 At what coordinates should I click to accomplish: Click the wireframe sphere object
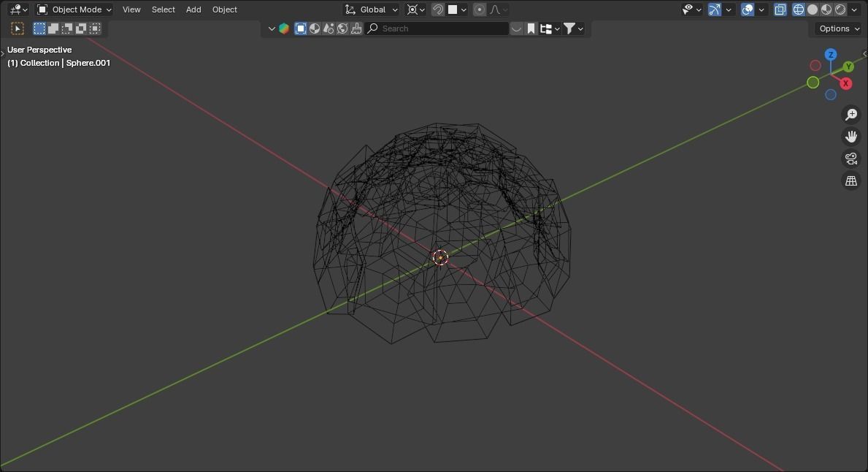coord(442,233)
